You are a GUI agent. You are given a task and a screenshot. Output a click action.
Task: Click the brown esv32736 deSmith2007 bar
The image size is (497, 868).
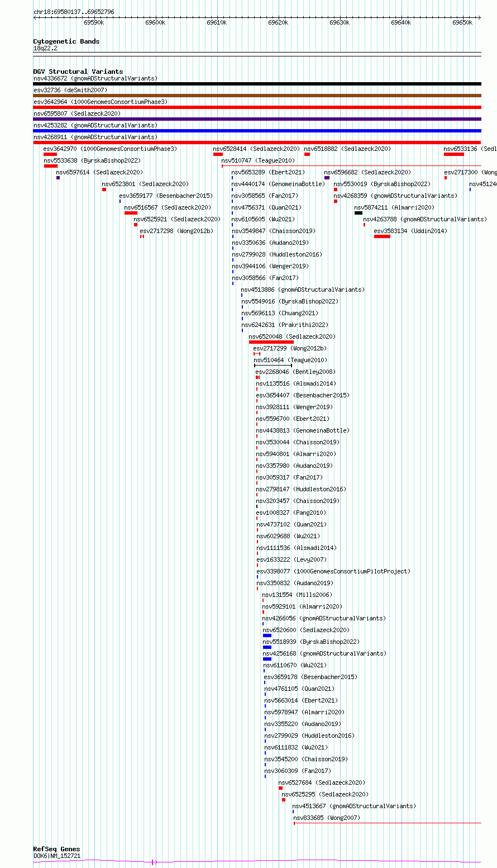coord(257,96)
